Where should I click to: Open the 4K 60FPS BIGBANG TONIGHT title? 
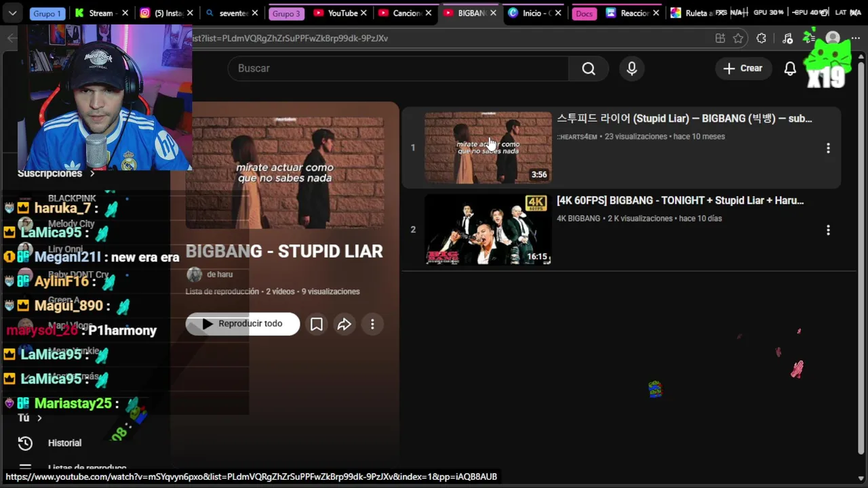[x=680, y=201]
